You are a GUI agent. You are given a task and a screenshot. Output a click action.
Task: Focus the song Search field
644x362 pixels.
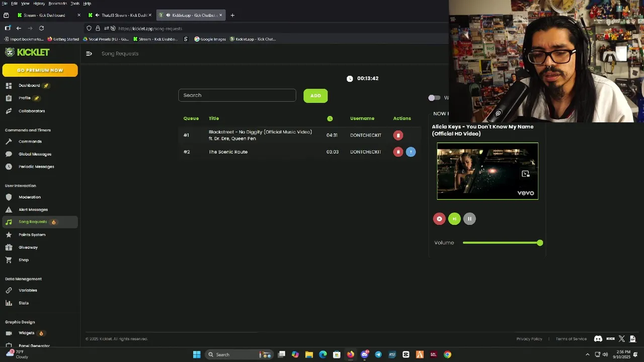point(237,95)
